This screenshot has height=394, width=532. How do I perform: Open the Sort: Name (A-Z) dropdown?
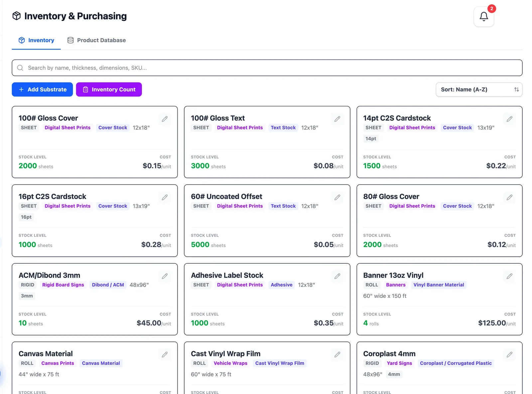tap(479, 89)
